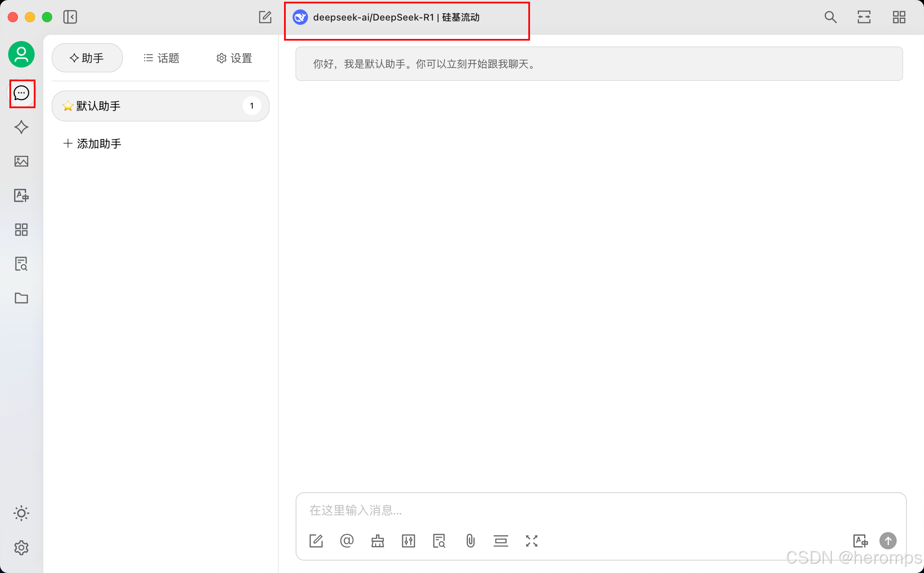Click 添加助手 to add assistant
Viewport: 924px width, 573px height.
[92, 144]
